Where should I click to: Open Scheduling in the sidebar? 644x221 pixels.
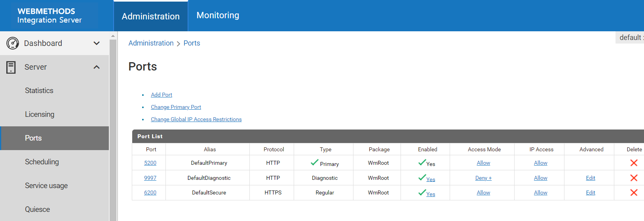[x=42, y=162]
